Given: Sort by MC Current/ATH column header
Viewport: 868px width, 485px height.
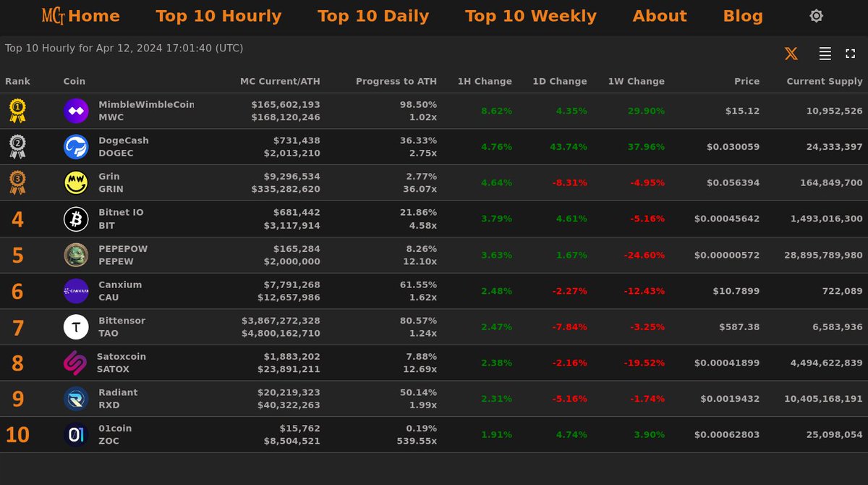Looking at the screenshot, I should (x=280, y=81).
